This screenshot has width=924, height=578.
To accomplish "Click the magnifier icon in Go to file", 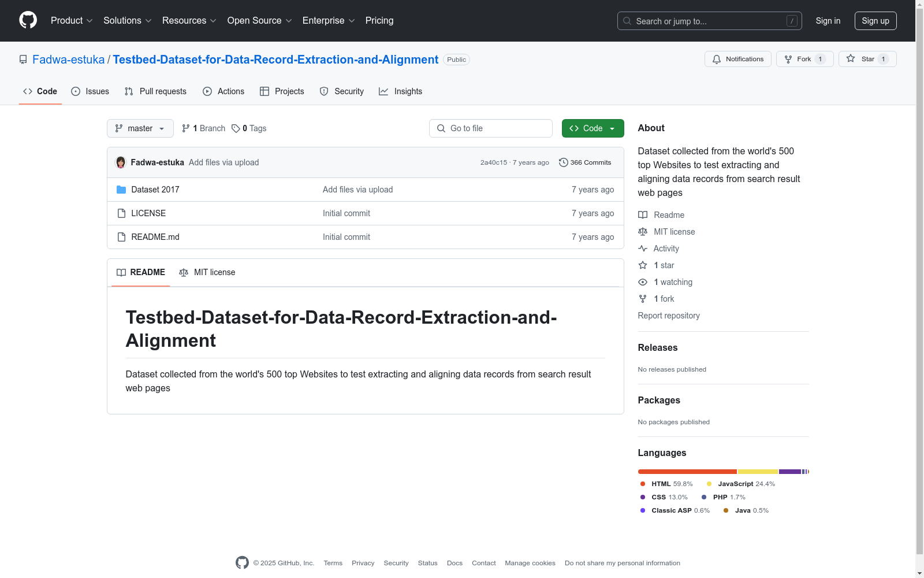I will pyautogui.click(x=441, y=128).
